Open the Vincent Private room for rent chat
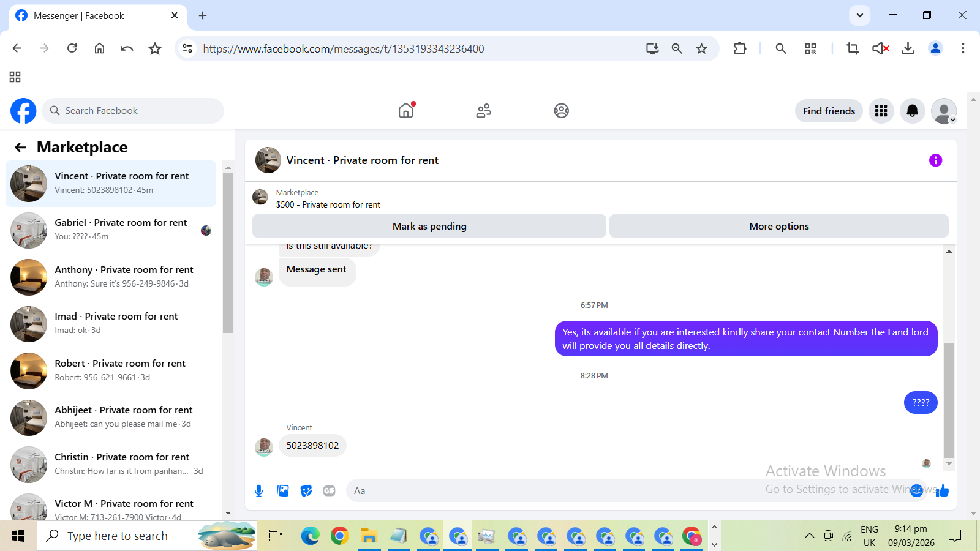Viewport: 980px width, 551px height. (x=111, y=184)
